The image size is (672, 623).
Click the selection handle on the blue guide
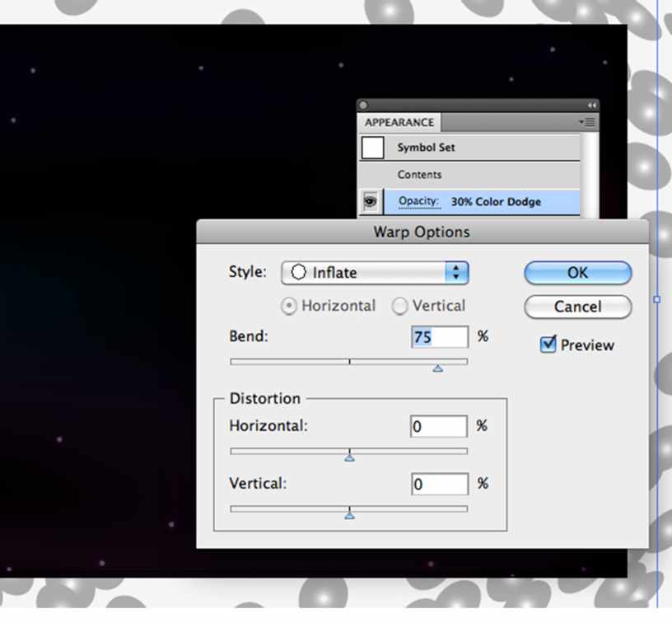coord(656,299)
